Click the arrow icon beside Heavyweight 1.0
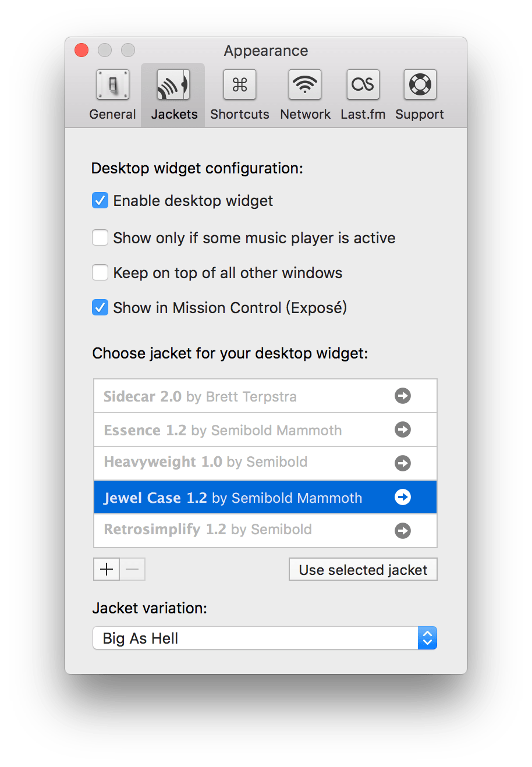 (x=403, y=463)
